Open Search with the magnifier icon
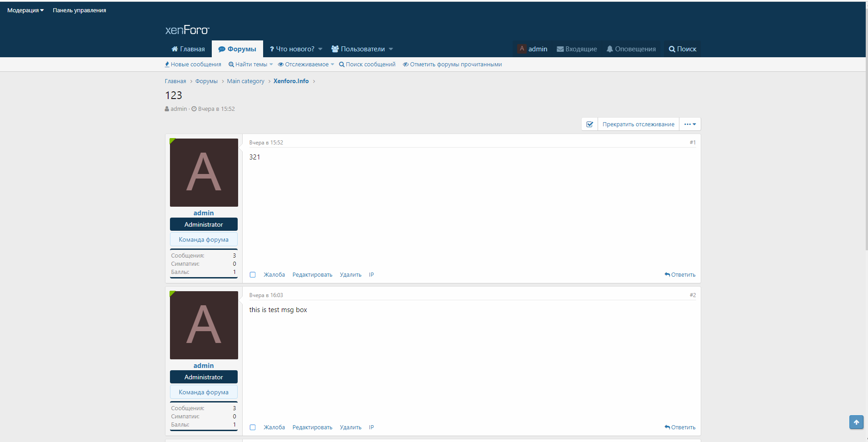This screenshot has width=868, height=442. (672, 49)
